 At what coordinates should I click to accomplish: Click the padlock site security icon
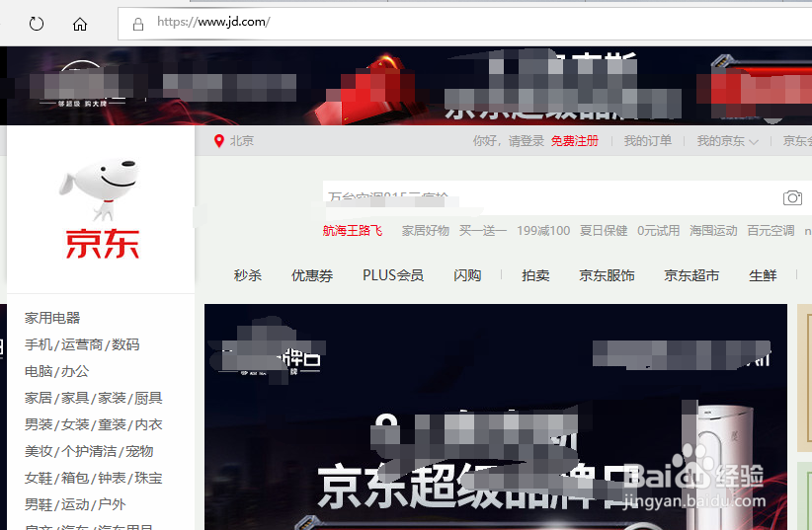138,24
